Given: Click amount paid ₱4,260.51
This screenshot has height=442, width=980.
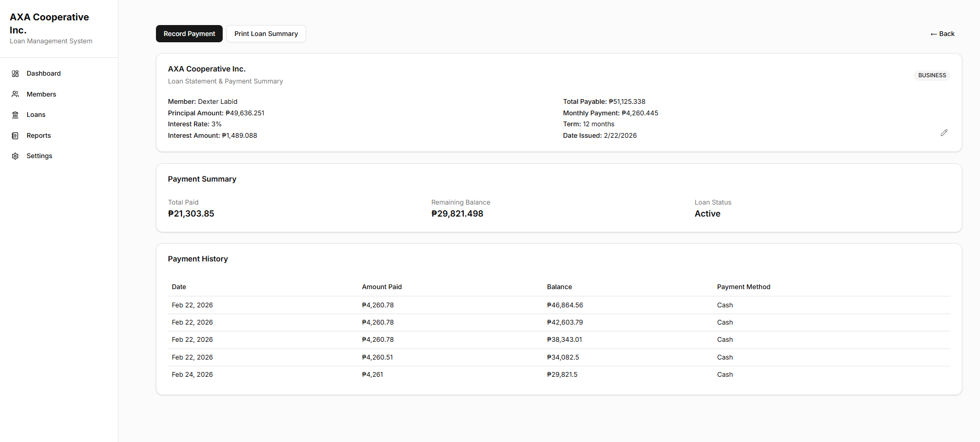Looking at the screenshot, I should (x=378, y=357).
